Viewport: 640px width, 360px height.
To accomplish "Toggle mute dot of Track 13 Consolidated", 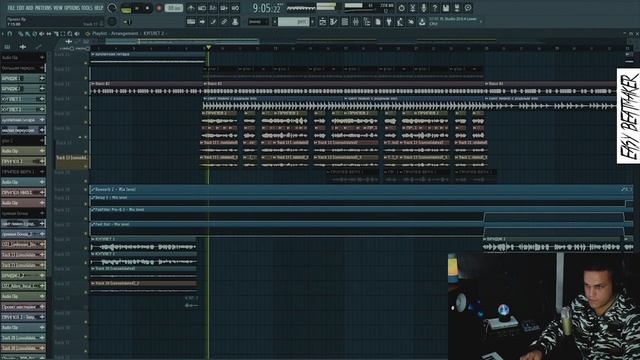I will (x=86, y=166).
